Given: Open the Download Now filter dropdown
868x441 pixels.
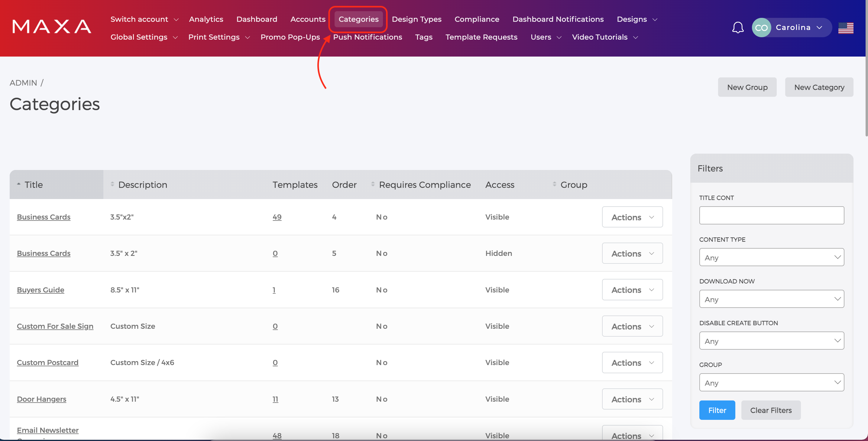Looking at the screenshot, I should tap(771, 299).
